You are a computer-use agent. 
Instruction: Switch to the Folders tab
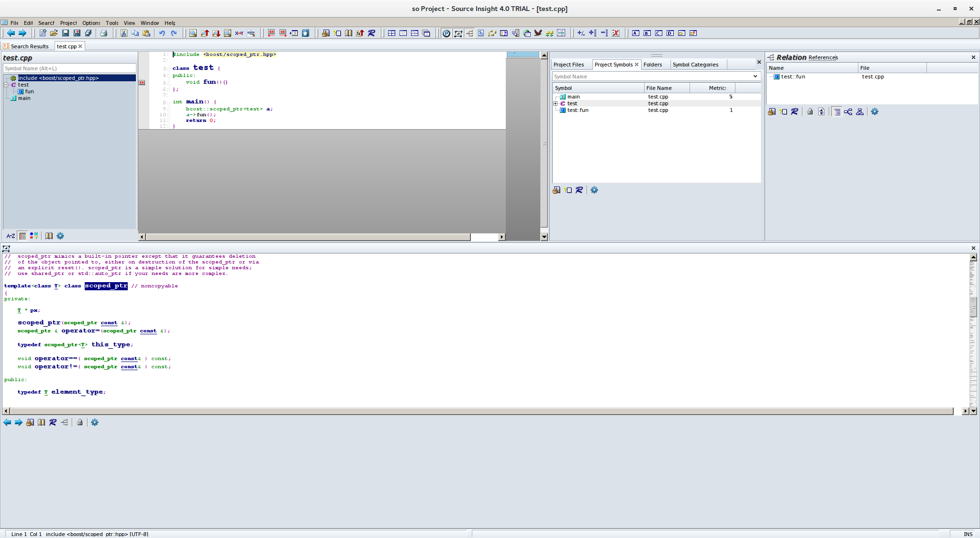coord(653,65)
